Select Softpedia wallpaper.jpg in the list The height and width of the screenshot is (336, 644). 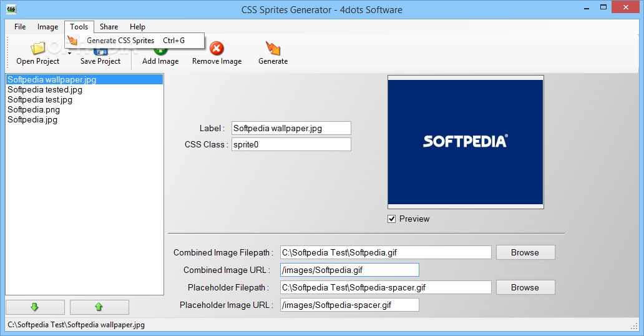tap(85, 79)
